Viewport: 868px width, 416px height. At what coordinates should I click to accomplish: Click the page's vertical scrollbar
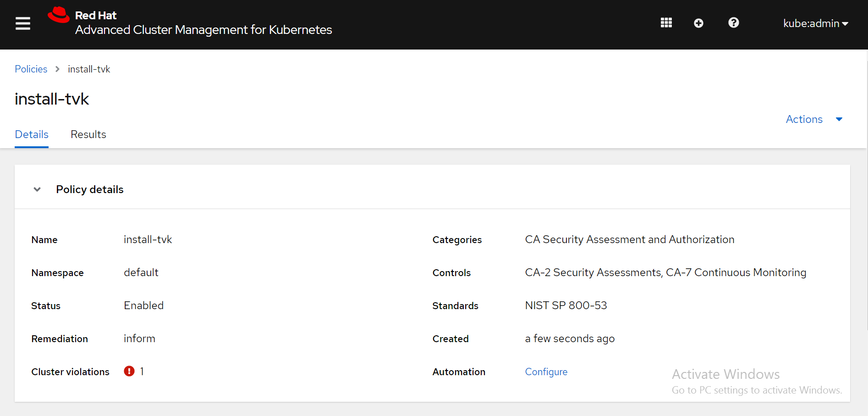click(x=866, y=193)
